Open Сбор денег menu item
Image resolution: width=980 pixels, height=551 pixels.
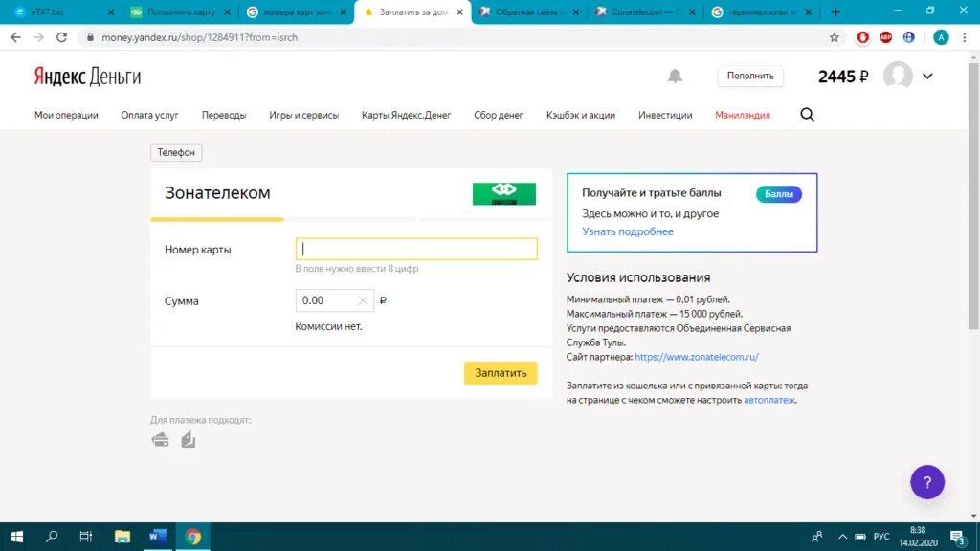click(498, 115)
